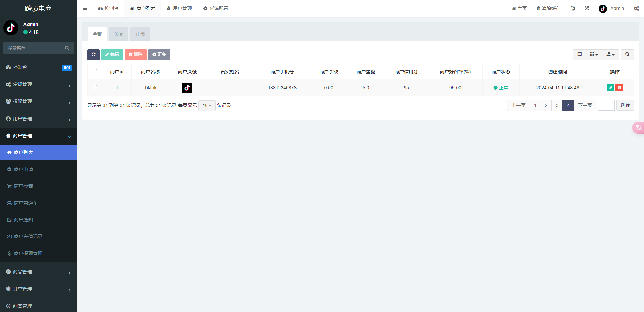Click the sidebar Admin TikTok profile picture
The width and height of the screenshot is (644, 312).
11,28
